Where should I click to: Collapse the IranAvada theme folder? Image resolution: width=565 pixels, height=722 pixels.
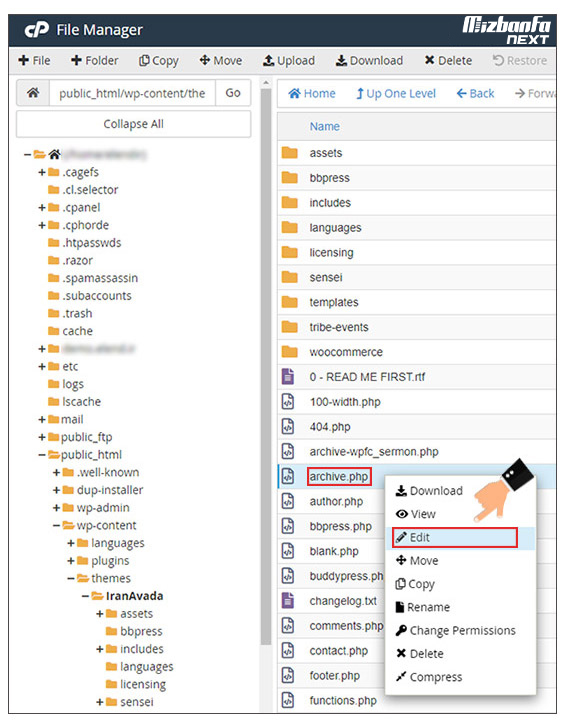pos(85,596)
